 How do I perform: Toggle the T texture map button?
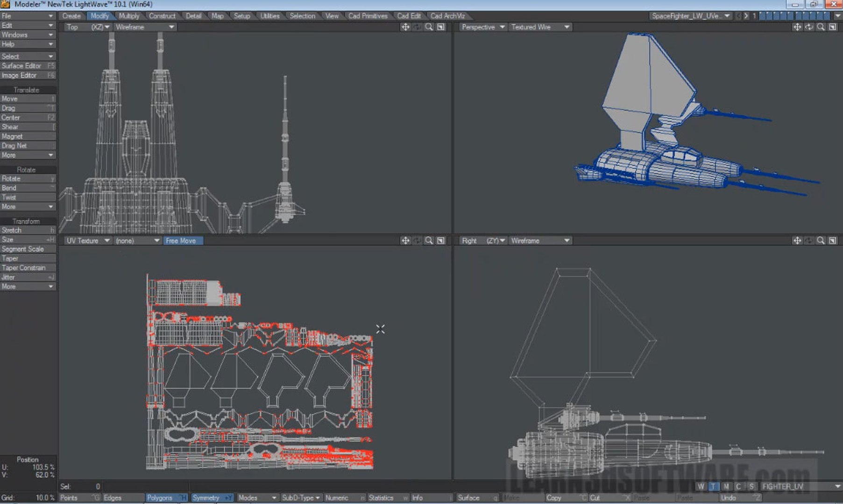pos(713,486)
